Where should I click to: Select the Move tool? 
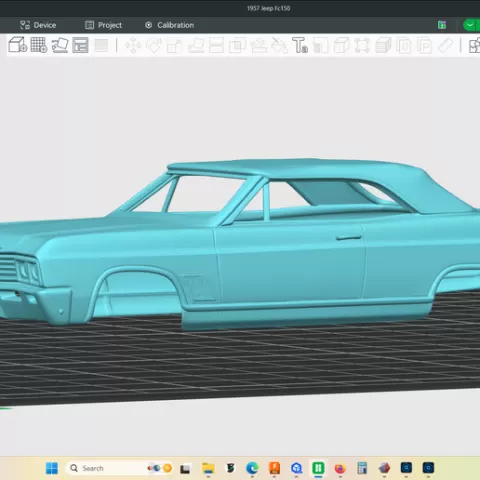coord(133,45)
